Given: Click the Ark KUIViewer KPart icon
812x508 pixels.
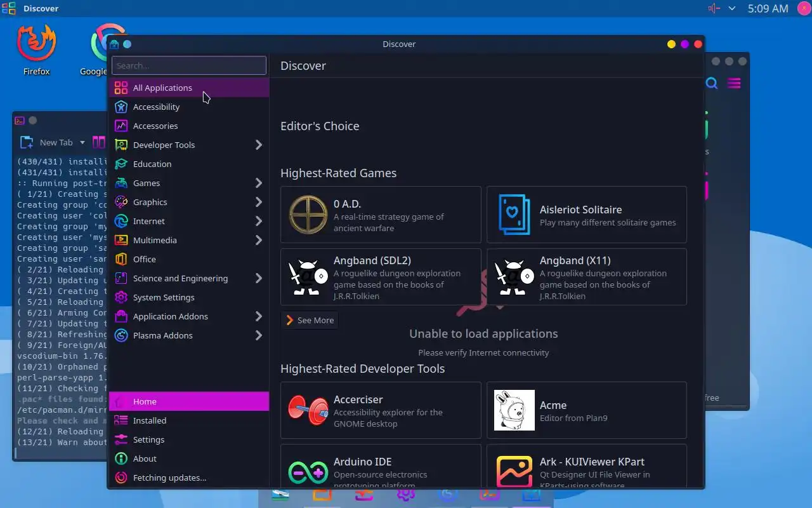Looking at the screenshot, I should (514, 472).
